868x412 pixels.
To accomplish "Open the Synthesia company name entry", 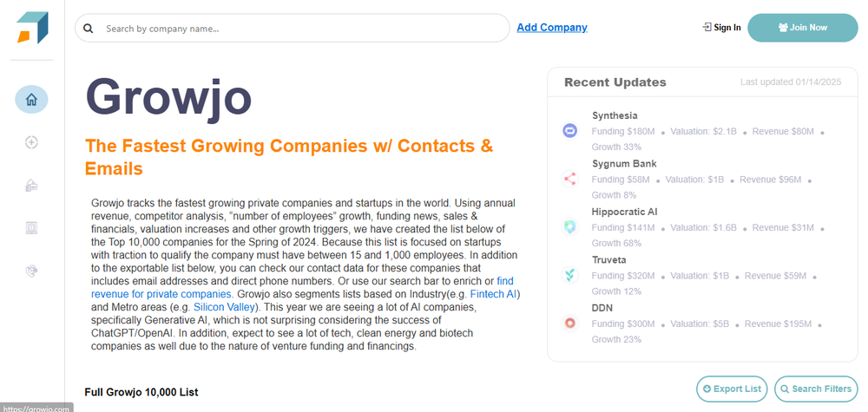I will 615,115.
